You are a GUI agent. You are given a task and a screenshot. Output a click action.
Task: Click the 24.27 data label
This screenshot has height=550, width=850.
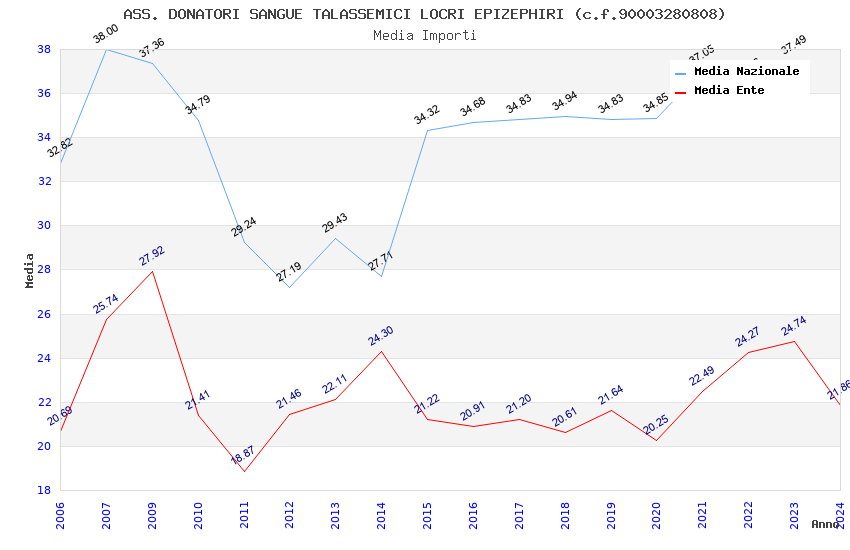[x=748, y=337]
